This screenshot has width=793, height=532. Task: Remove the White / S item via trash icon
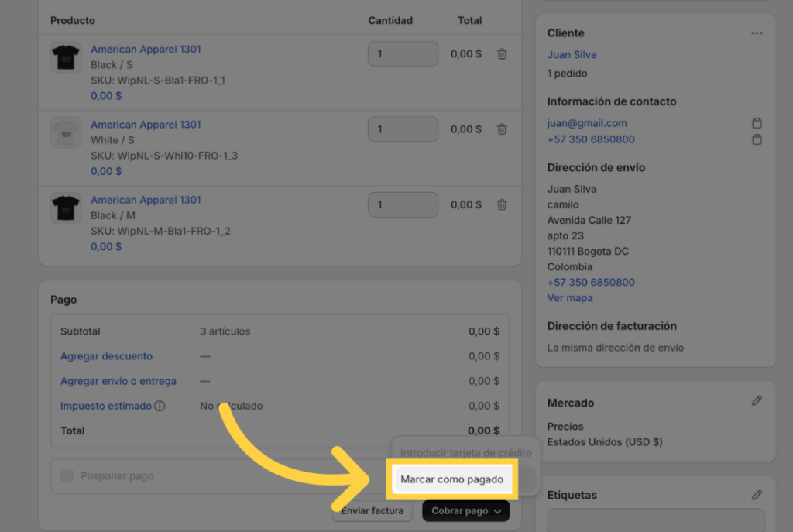(x=502, y=129)
